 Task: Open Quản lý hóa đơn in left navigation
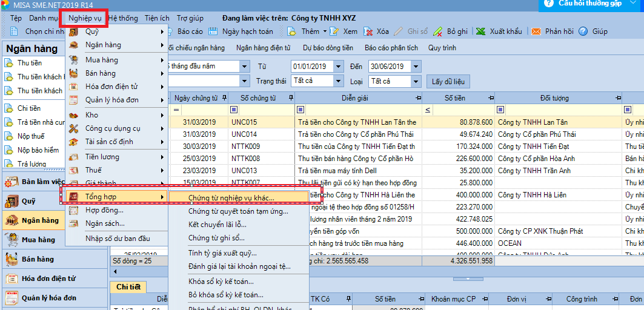click(x=55, y=298)
